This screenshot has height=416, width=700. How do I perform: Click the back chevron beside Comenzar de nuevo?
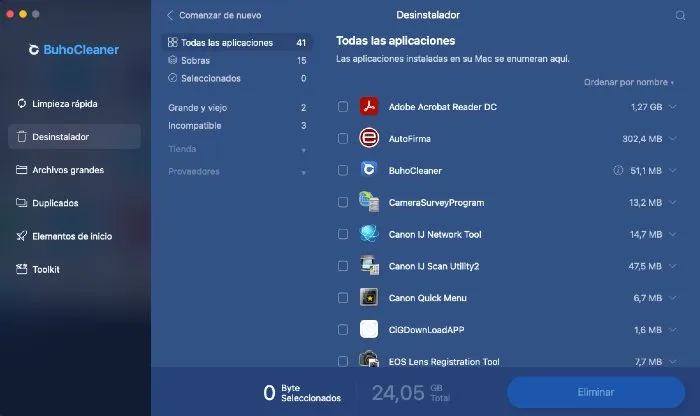click(170, 16)
